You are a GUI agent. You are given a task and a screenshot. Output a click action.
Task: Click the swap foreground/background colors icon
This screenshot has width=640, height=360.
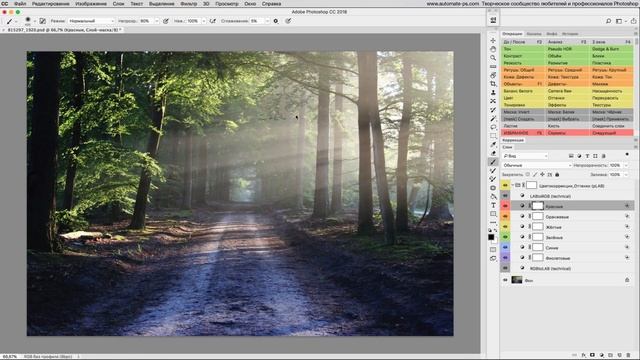(496, 231)
